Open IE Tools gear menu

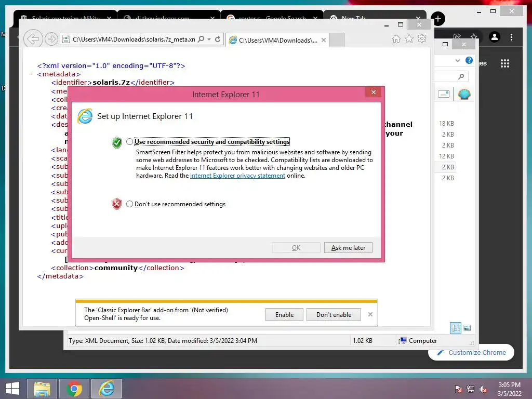(422, 38)
